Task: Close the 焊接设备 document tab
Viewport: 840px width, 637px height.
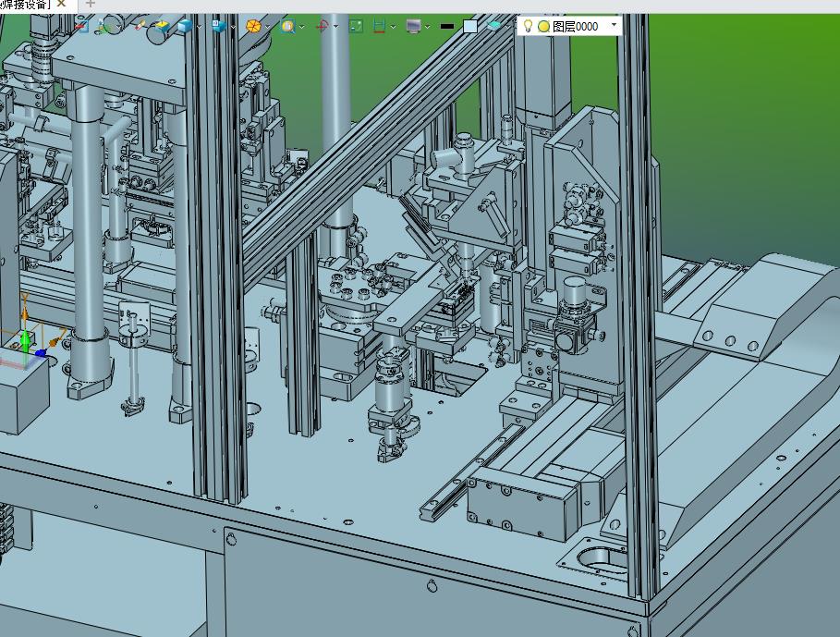Action: click(x=61, y=4)
